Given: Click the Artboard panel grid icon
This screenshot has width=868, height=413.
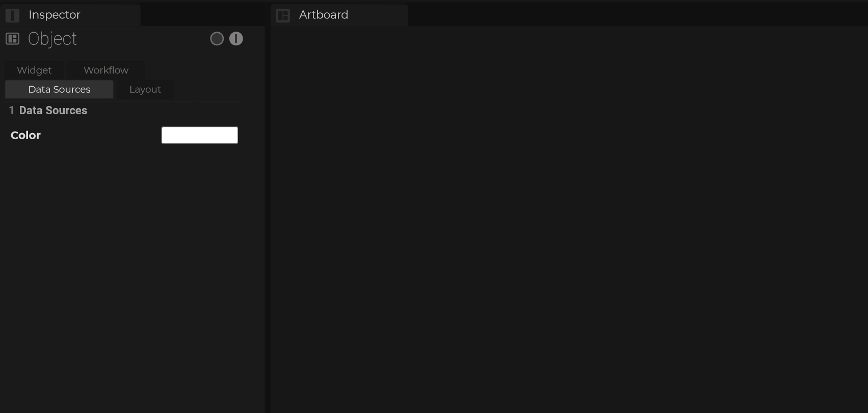Looking at the screenshot, I should 283,15.
